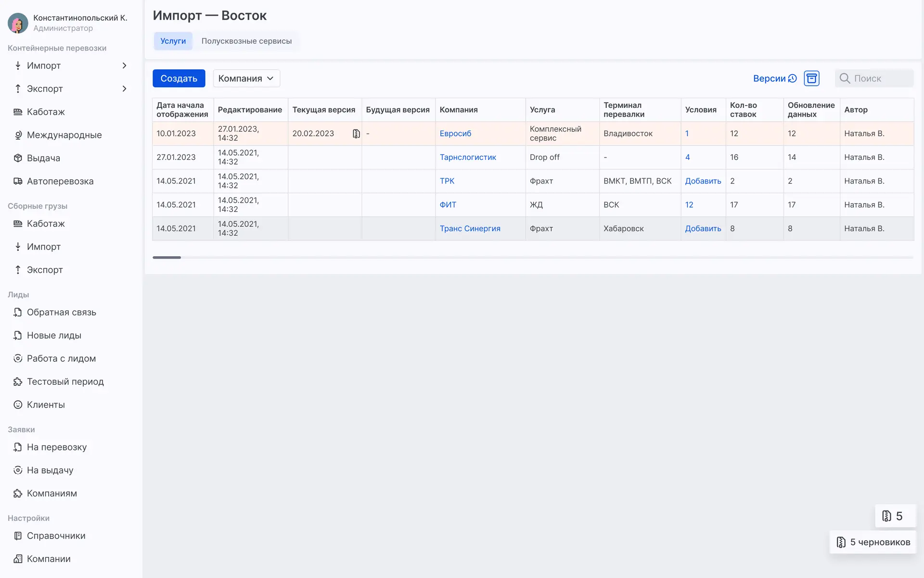
Task: Switch to Полусквозные сервисы tab
Action: point(246,41)
